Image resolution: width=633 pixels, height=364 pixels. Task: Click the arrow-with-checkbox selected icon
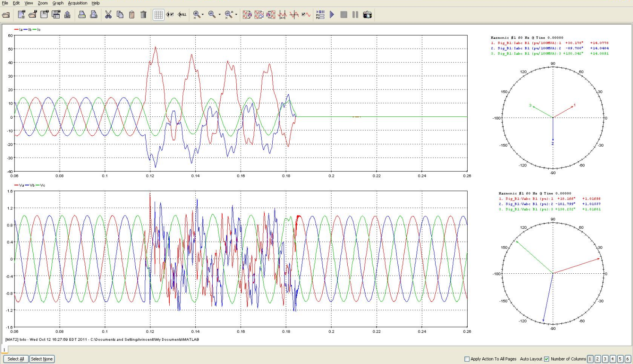170,15
